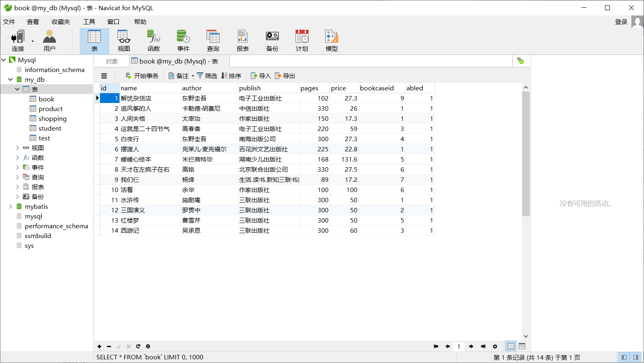Viewport: 644px width, 363px height.
Task: Click the 筛选 filter button
Action: coord(207,76)
